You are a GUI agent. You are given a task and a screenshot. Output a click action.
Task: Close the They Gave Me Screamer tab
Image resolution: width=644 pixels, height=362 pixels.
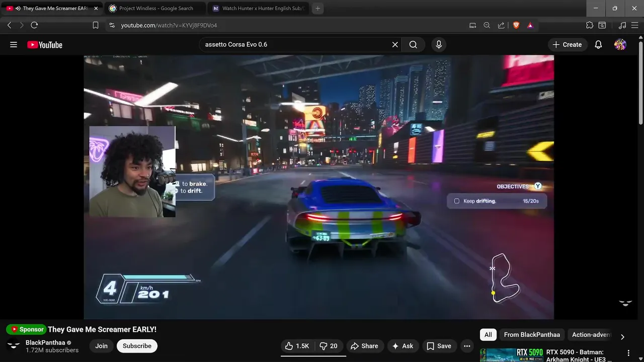coord(96,9)
